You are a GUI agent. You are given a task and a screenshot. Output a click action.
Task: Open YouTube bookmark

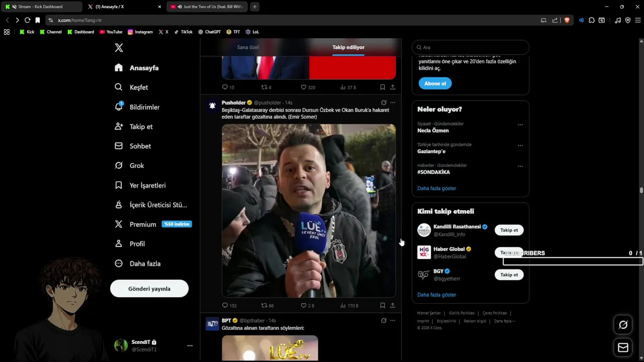111,32
